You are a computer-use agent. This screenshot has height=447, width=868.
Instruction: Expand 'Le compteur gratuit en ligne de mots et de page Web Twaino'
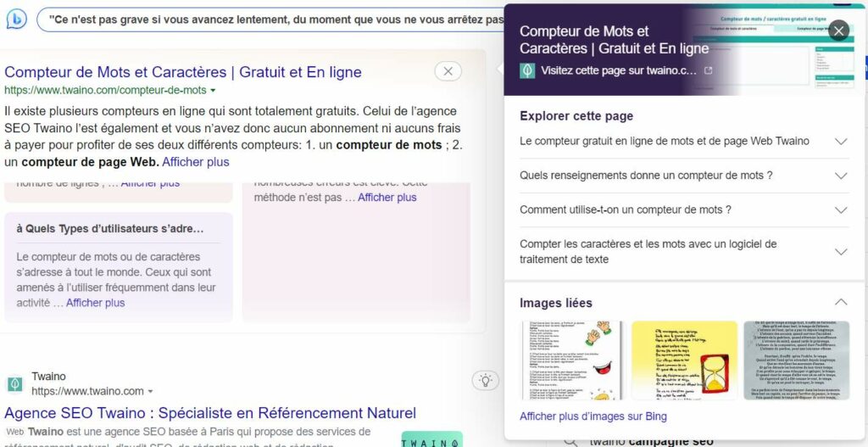[x=684, y=142]
